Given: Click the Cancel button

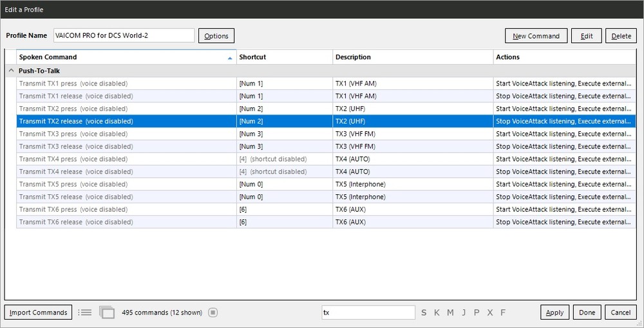Looking at the screenshot, I should click(x=621, y=313).
